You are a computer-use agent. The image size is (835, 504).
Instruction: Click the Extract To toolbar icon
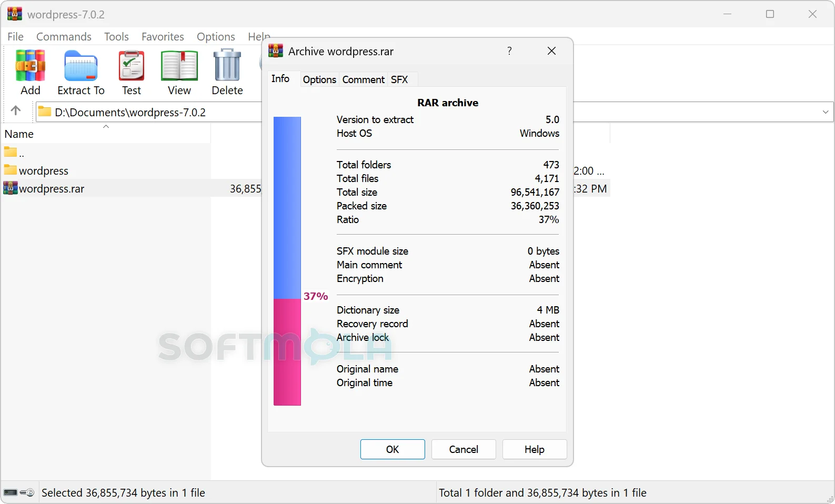(x=81, y=65)
